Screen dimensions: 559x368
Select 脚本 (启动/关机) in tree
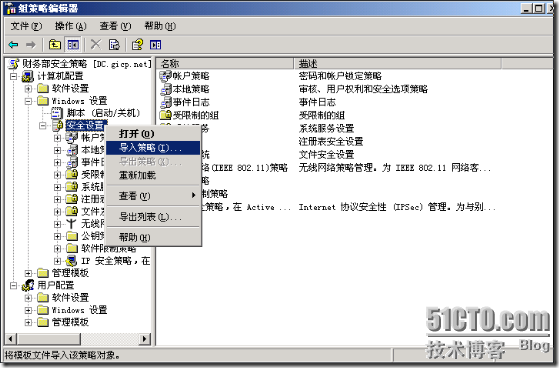[x=103, y=113]
